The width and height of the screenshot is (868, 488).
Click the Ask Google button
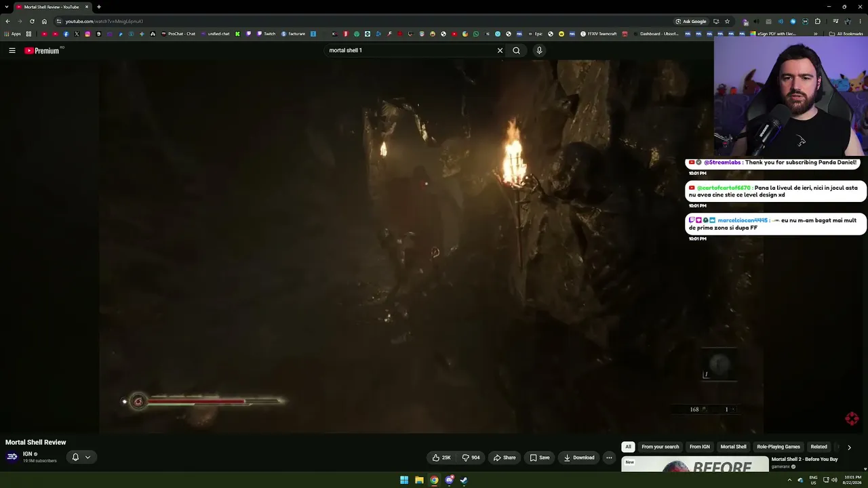click(x=691, y=21)
